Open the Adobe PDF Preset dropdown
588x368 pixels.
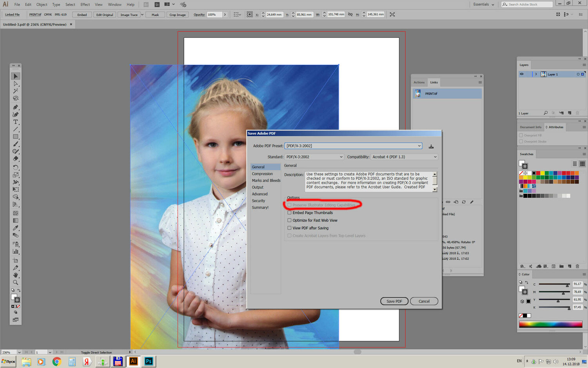click(x=353, y=146)
